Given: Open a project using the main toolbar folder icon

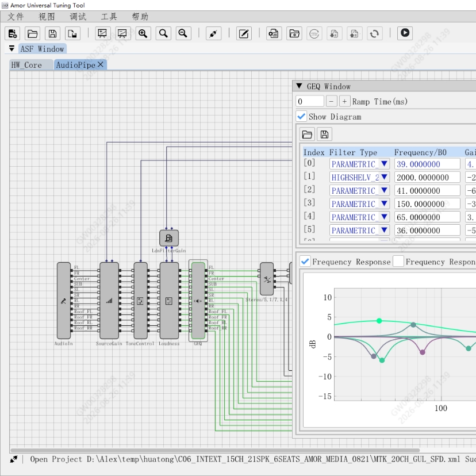Looking at the screenshot, I should [33, 33].
